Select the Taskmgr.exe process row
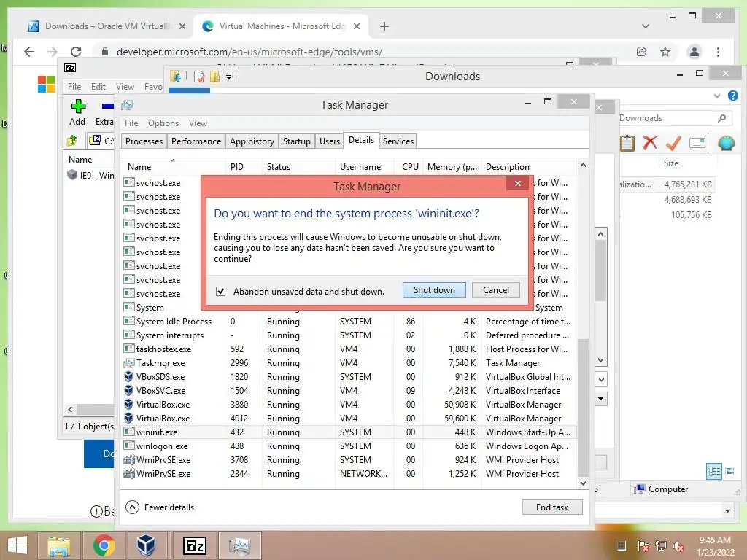Image resolution: width=747 pixels, height=560 pixels. pos(348,363)
